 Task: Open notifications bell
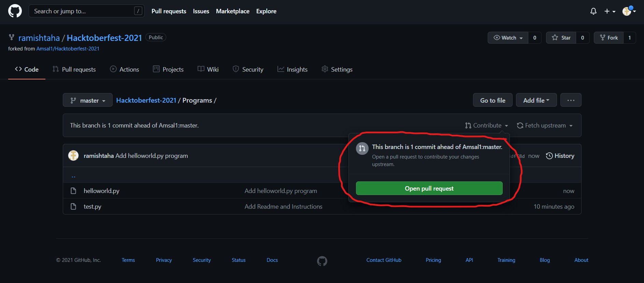pos(593,11)
